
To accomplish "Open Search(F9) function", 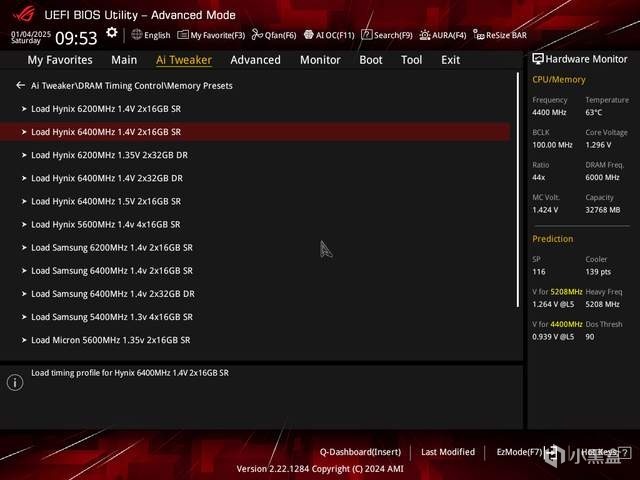I will [387, 35].
